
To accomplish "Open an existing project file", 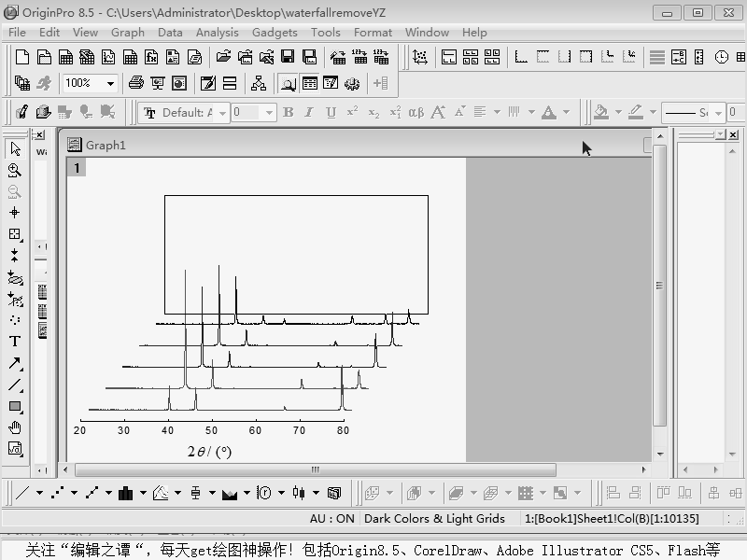I will pos(223,57).
